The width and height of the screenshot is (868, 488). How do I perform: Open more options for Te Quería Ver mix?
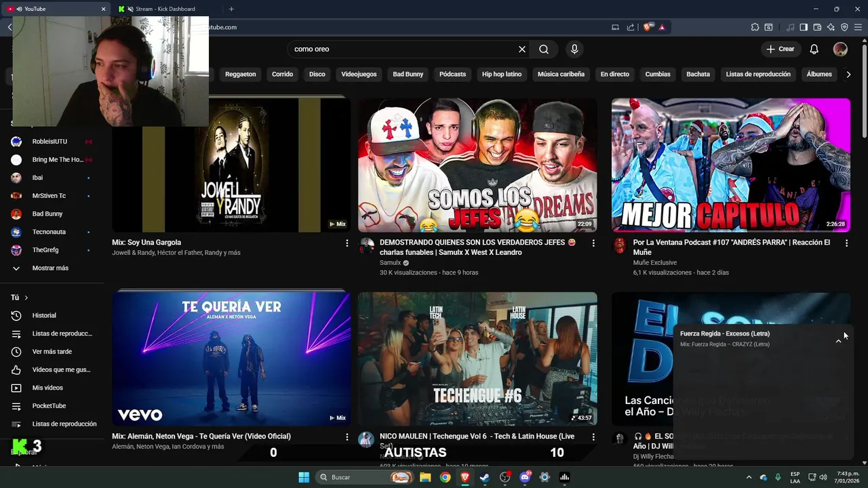(x=347, y=437)
